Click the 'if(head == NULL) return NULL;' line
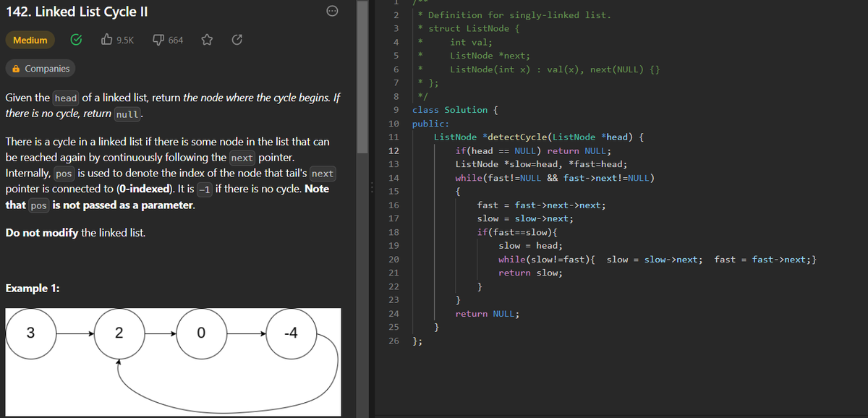The height and width of the screenshot is (418, 868). point(532,150)
